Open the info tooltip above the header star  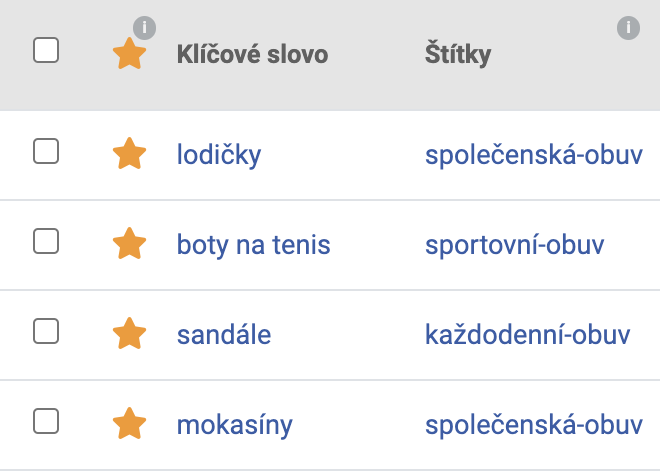click(144, 28)
